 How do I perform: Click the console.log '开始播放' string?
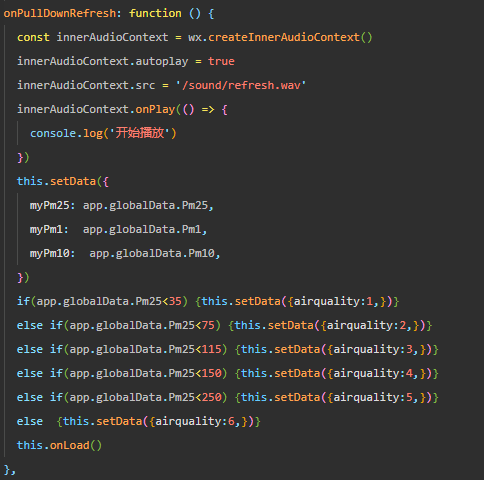pyautogui.click(x=140, y=133)
